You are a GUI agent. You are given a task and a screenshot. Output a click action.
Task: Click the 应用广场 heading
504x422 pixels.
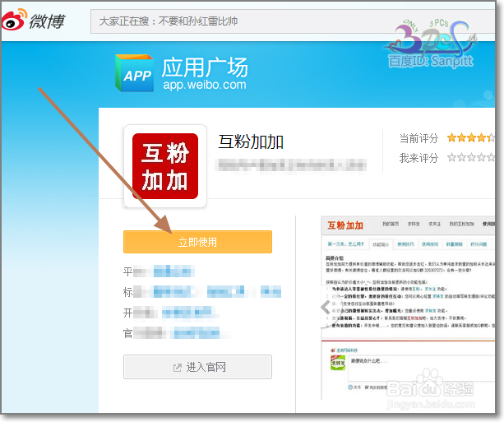tap(205, 67)
